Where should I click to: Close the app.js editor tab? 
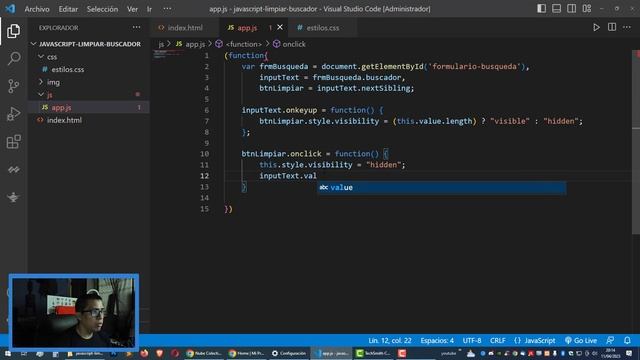[x=280, y=27]
